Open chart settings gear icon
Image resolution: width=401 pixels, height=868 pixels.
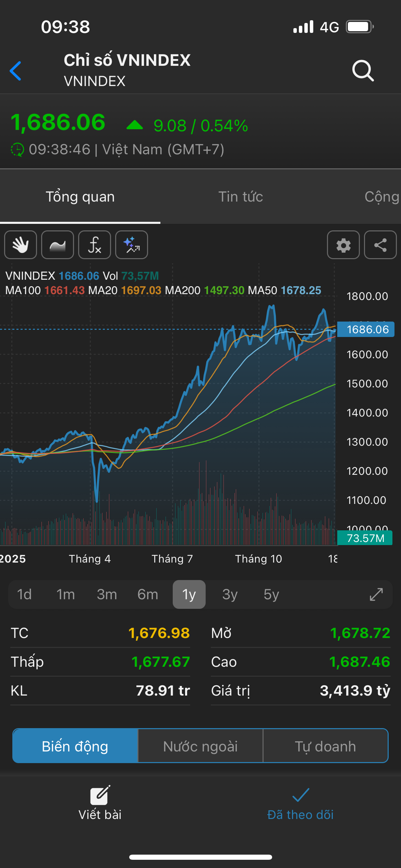(x=343, y=245)
